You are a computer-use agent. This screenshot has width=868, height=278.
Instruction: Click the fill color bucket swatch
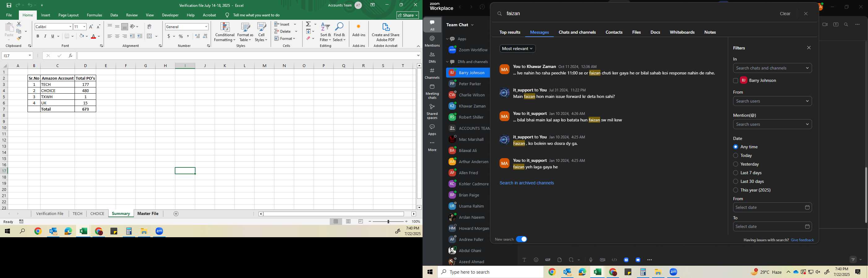[x=82, y=36]
